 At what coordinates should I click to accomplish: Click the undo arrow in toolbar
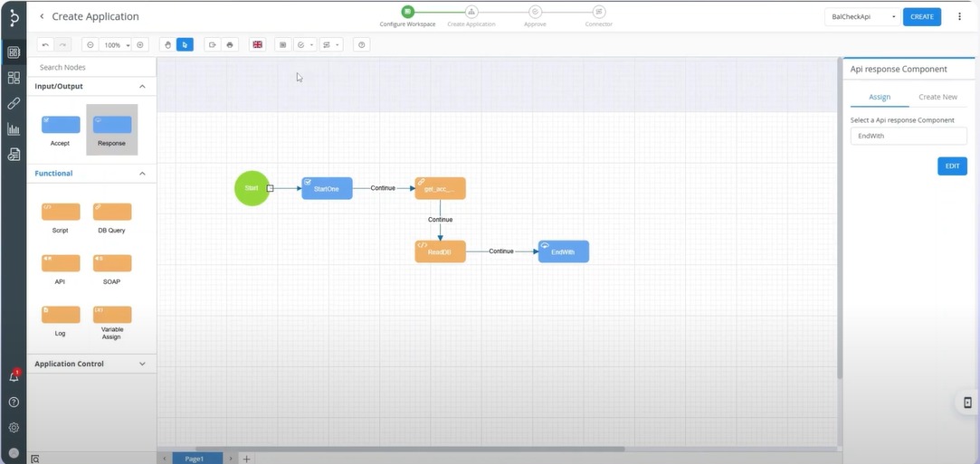point(45,44)
